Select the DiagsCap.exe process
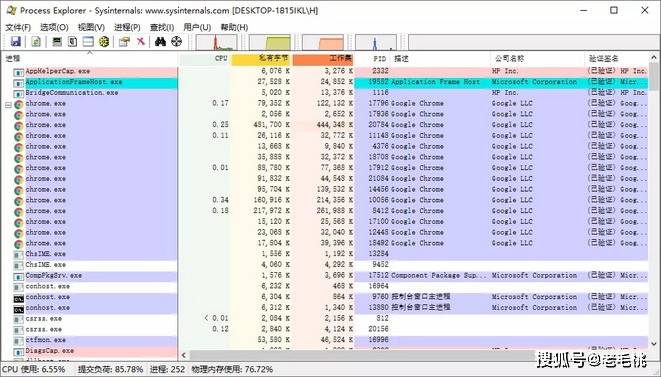 coord(49,351)
